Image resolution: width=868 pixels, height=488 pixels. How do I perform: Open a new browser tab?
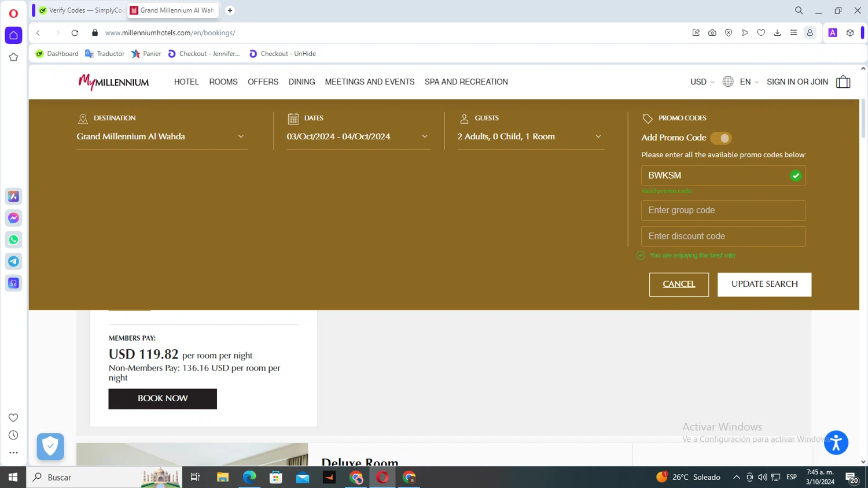tap(230, 10)
